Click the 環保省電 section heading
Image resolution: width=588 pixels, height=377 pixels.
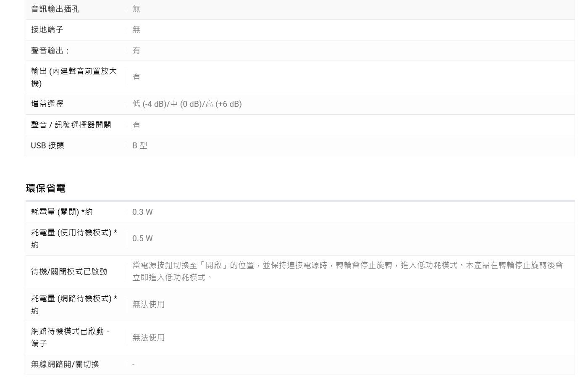46,188
